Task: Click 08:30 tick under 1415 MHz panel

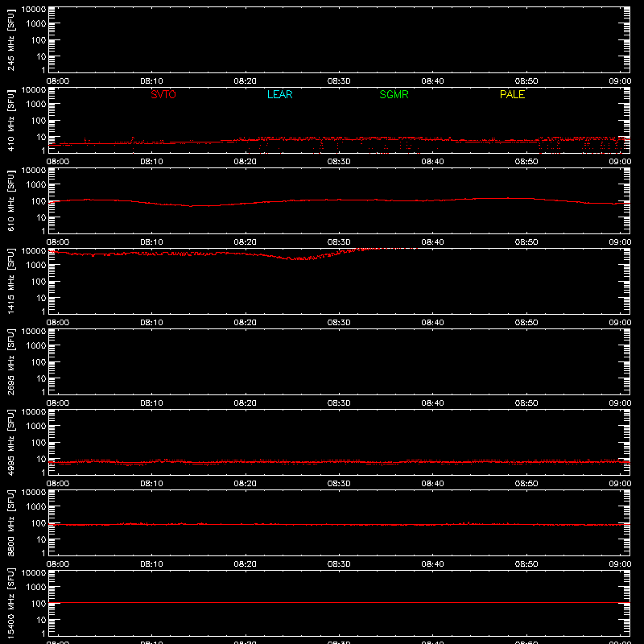Action: [339, 323]
